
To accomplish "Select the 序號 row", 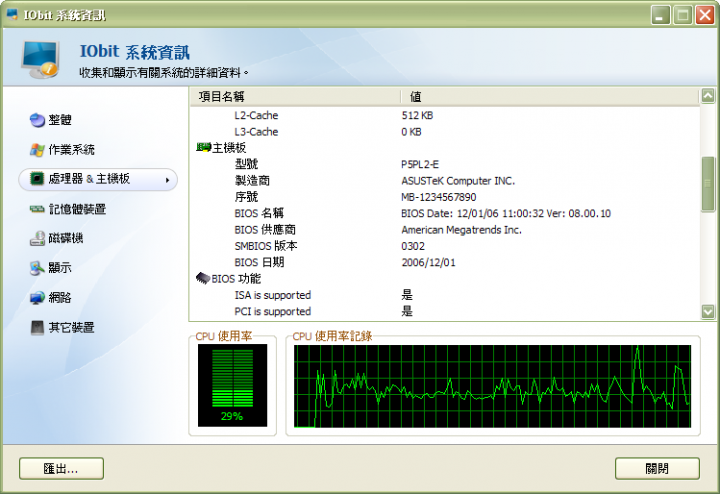I will [x=444, y=197].
